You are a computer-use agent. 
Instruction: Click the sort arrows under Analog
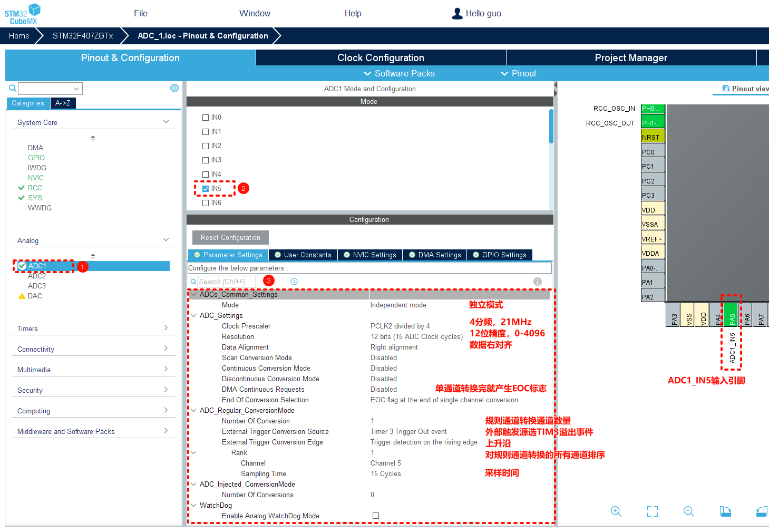(x=93, y=256)
